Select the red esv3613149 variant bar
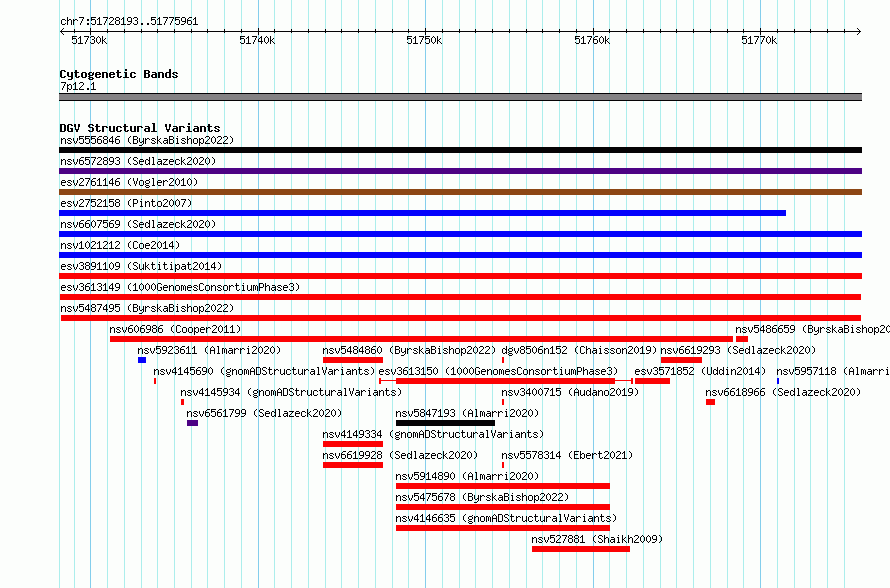Image resolution: width=890 pixels, height=588 pixels. 460,297
